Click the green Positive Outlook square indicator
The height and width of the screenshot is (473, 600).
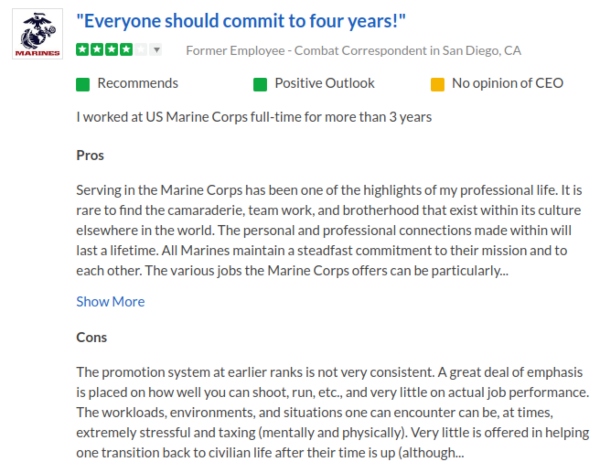coord(260,84)
